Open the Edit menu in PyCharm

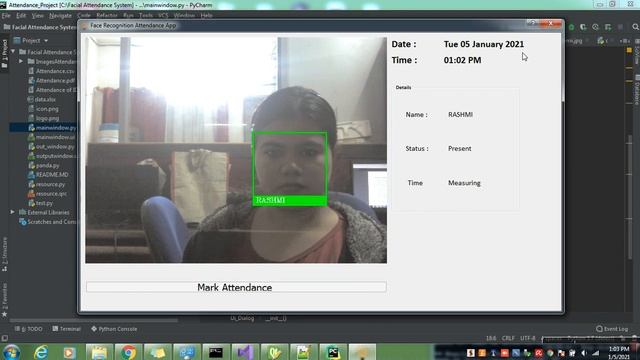21,16
